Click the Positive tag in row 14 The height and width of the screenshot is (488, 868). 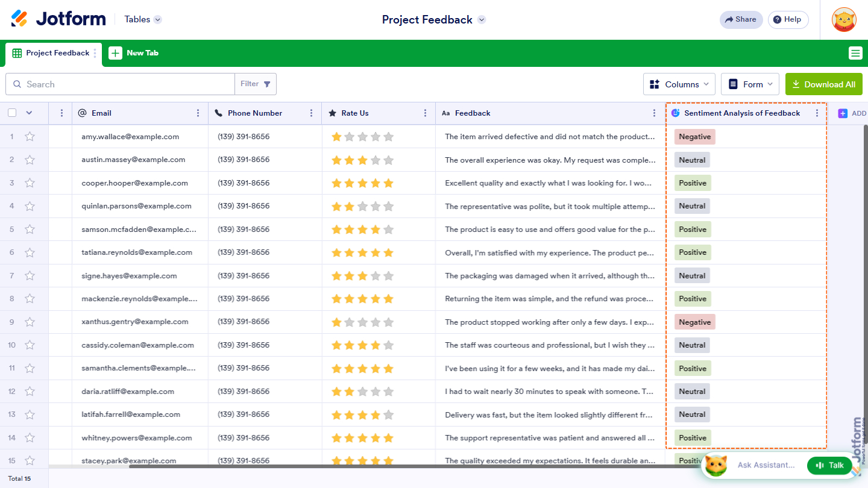tap(693, 438)
